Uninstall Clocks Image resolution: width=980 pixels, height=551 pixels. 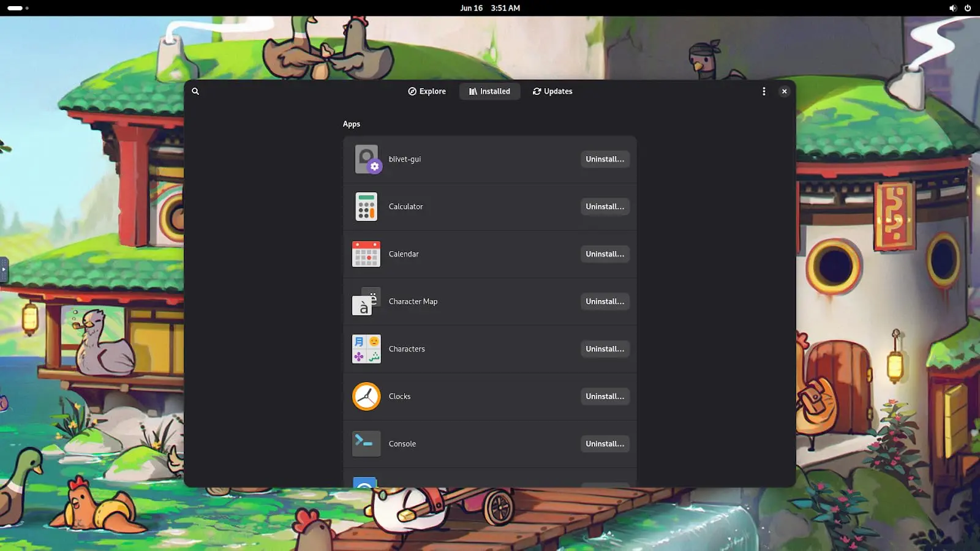point(605,396)
